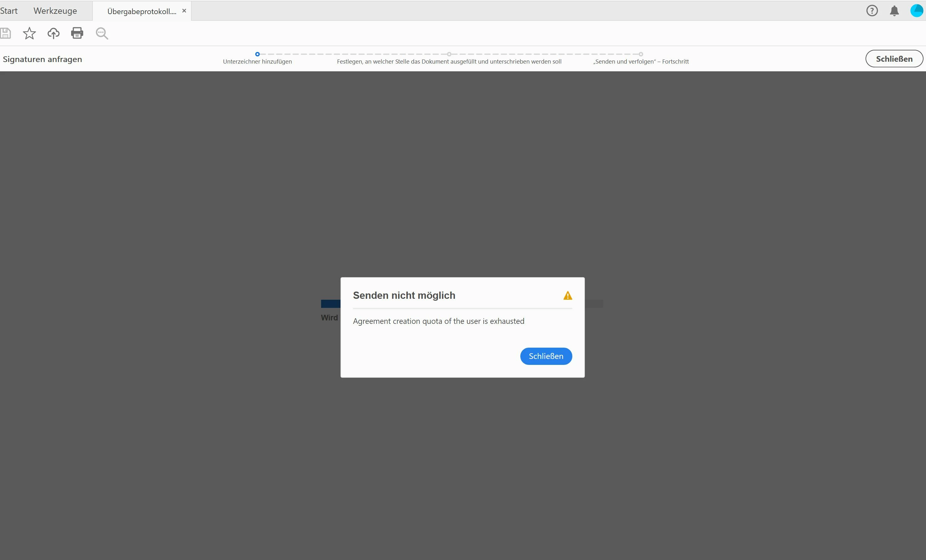The image size is (926, 560).
Task: Open the Werkzeuge tab
Action: tap(55, 11)
